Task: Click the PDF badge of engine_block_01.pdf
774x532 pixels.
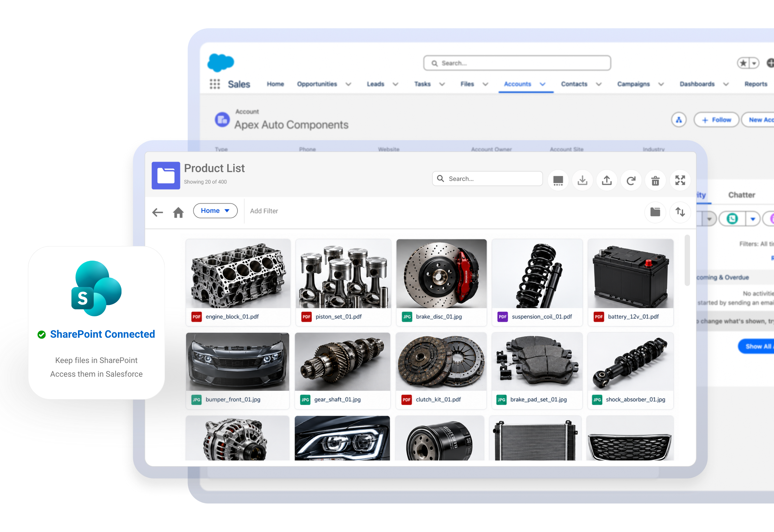Action: coord(196,317)
